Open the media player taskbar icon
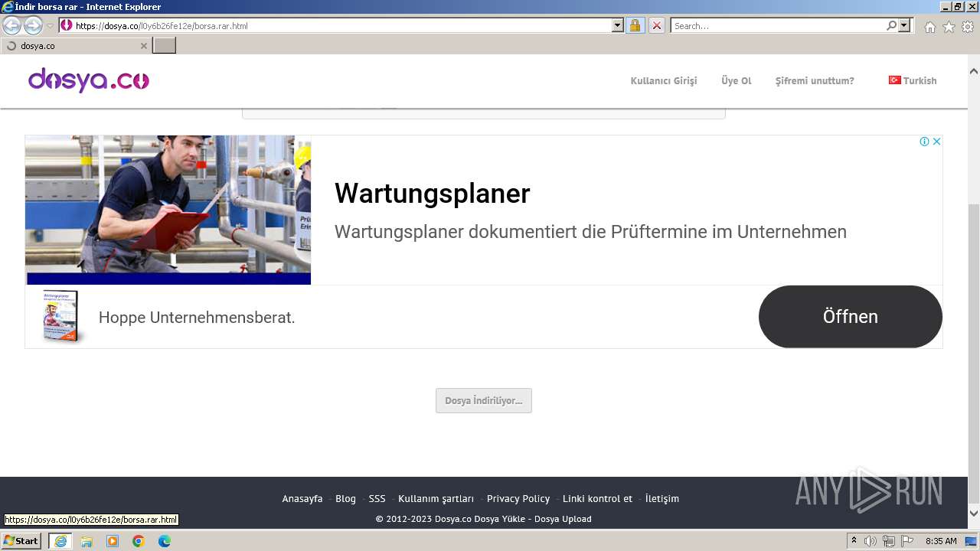Image resolution: width=980 pixels, height=551 pixels. coord(113,541)
